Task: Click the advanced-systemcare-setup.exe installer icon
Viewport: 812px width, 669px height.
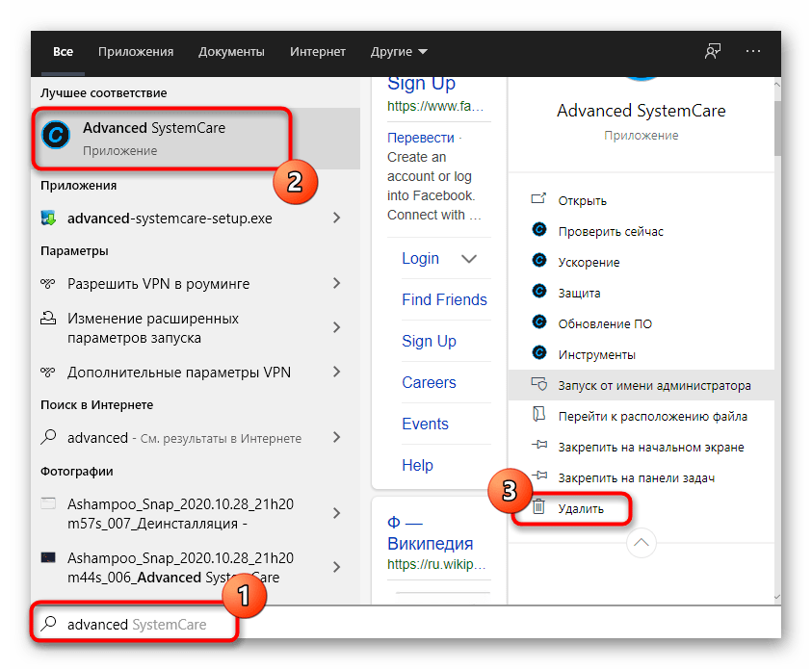Action: coord(49,219)
